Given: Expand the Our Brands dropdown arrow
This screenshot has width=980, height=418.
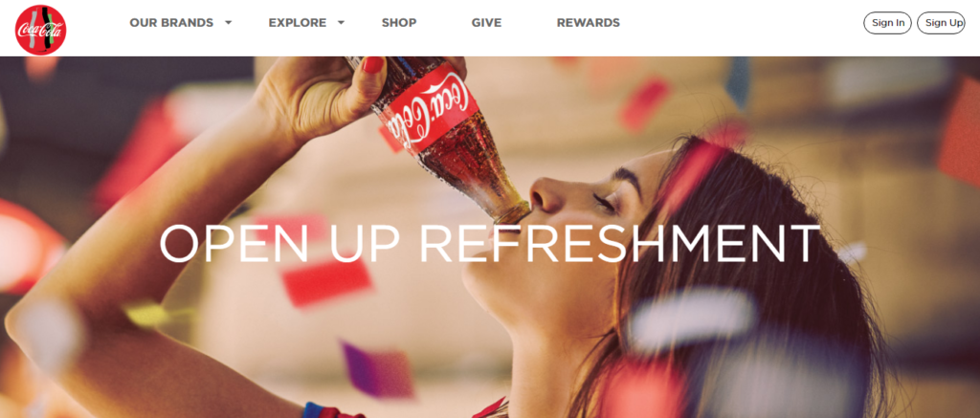Looking at the screenshot, I should pyautogui.click(x=228, y=23).
